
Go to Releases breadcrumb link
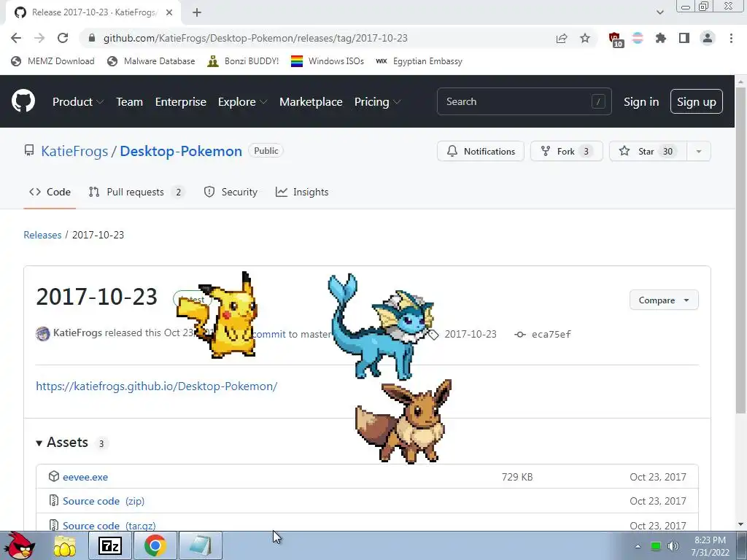[x=42, y=235]
